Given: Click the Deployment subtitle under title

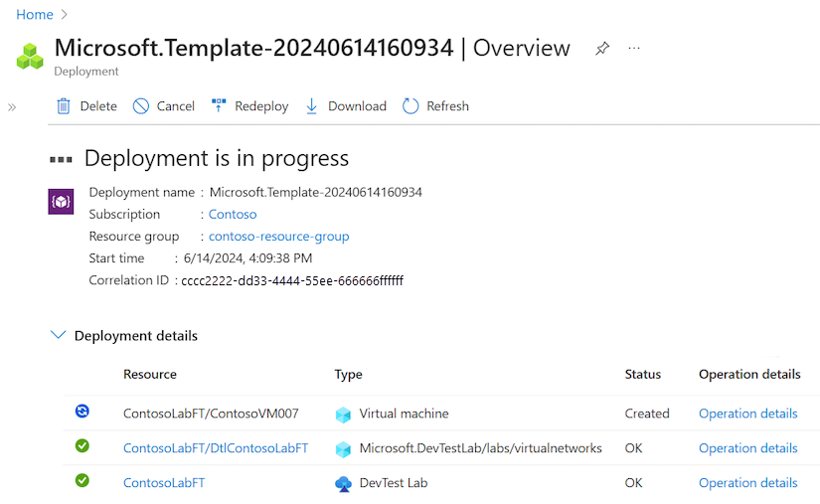Looking at the screenshot, I should coord(86,72).
